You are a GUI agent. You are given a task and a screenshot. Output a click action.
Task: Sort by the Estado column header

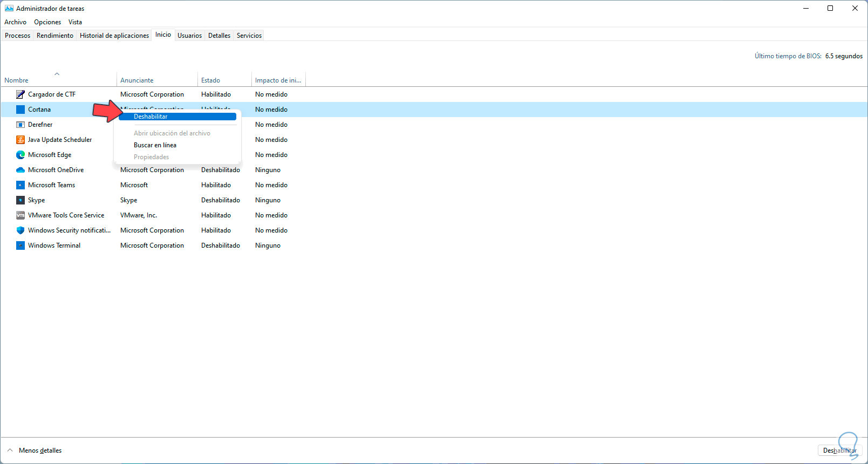pos(210,80)
